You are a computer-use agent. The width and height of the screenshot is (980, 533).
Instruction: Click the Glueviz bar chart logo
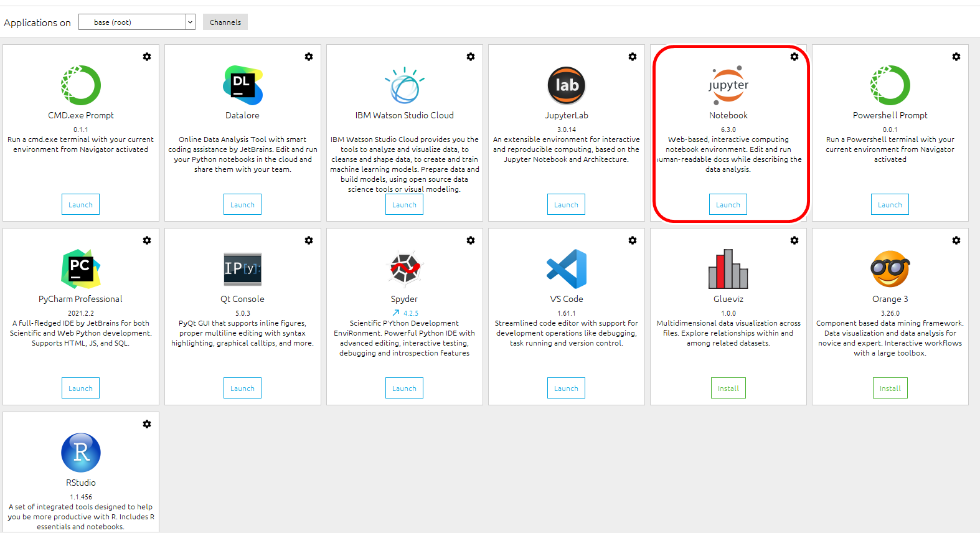pos(728,269)
